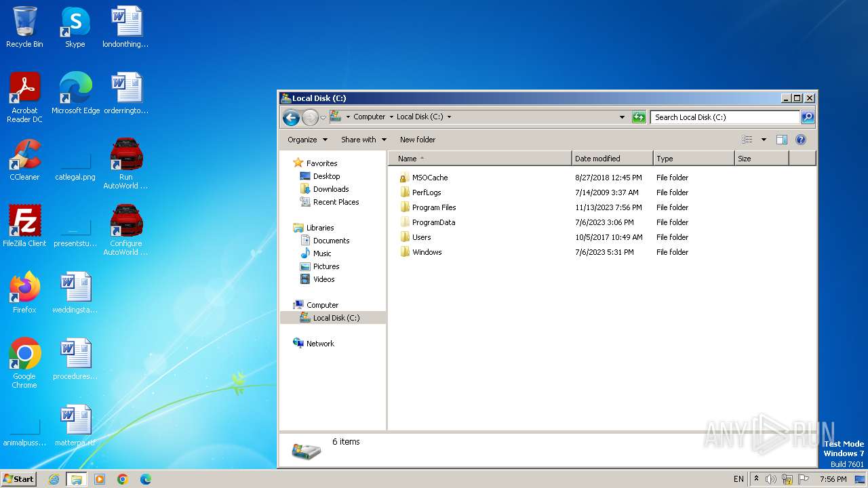
Task: Click the volume speaker tray icon
Action: click(x=771, y=479)
